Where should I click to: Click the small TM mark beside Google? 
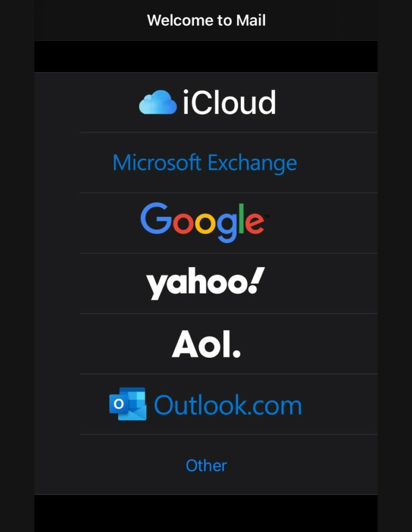267,216
